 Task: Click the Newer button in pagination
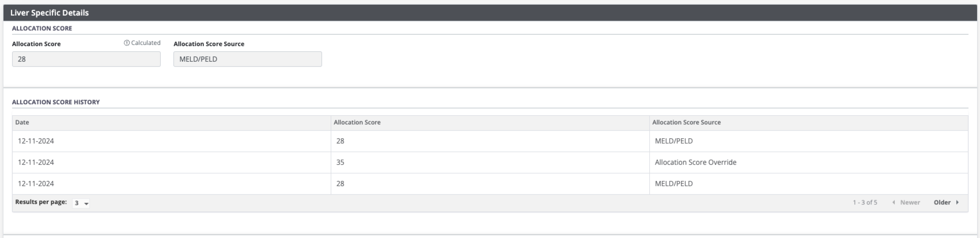[910, 202]
